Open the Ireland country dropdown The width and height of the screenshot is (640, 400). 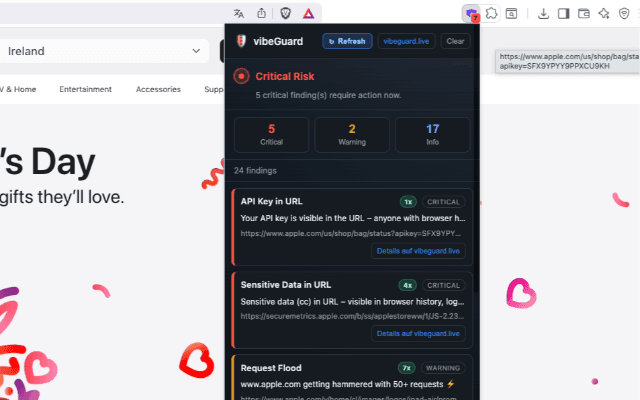click(x=104, y=51)
